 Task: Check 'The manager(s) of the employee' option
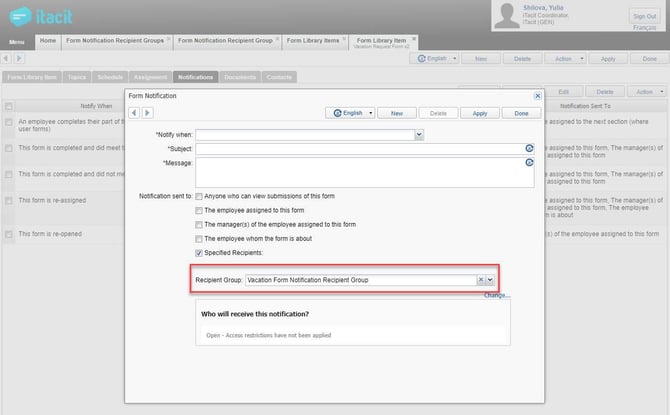[199, 225]
